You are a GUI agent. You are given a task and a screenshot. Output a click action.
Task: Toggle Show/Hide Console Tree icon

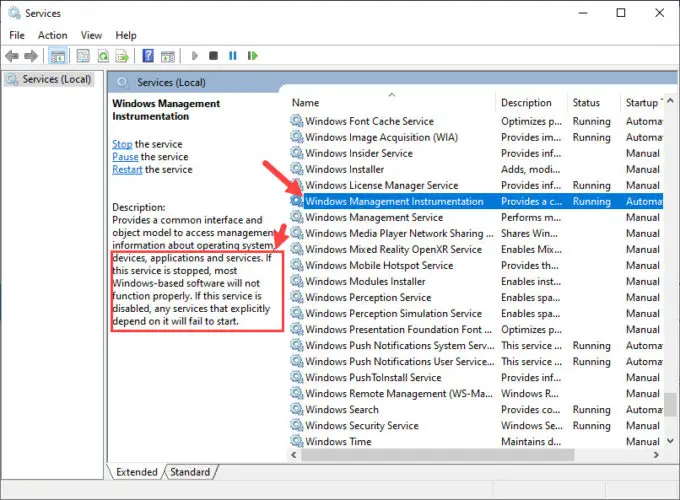(x=58, y=56)
